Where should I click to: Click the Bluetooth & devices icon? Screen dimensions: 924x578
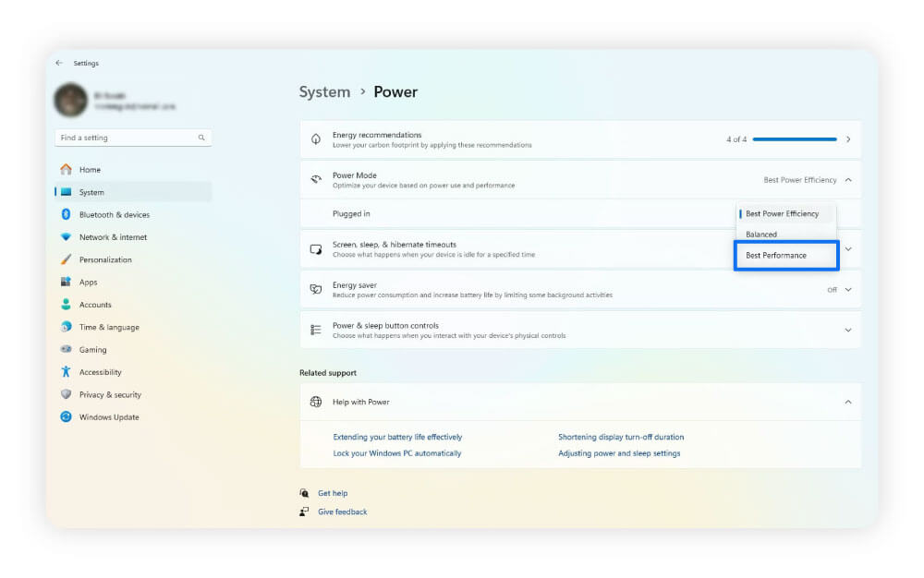tap(66, 214)
